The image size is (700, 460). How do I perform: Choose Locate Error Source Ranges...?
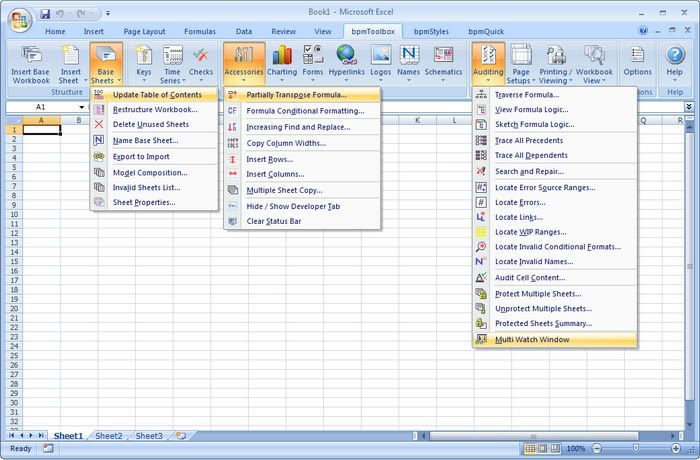554,188
